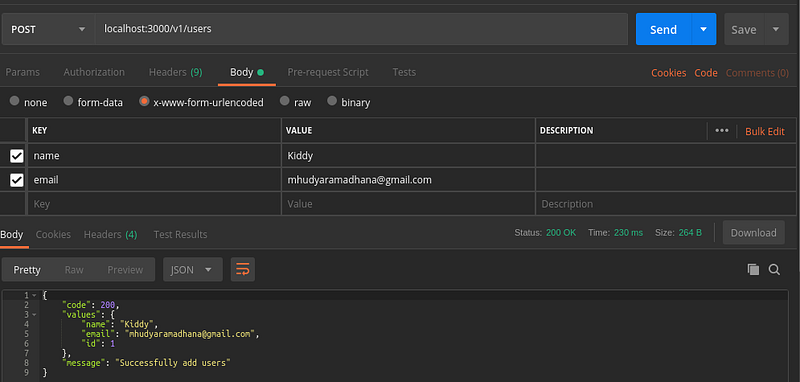Click the "email" key cell
Viewport: 800px width, 382px height.
click(154, 180)
